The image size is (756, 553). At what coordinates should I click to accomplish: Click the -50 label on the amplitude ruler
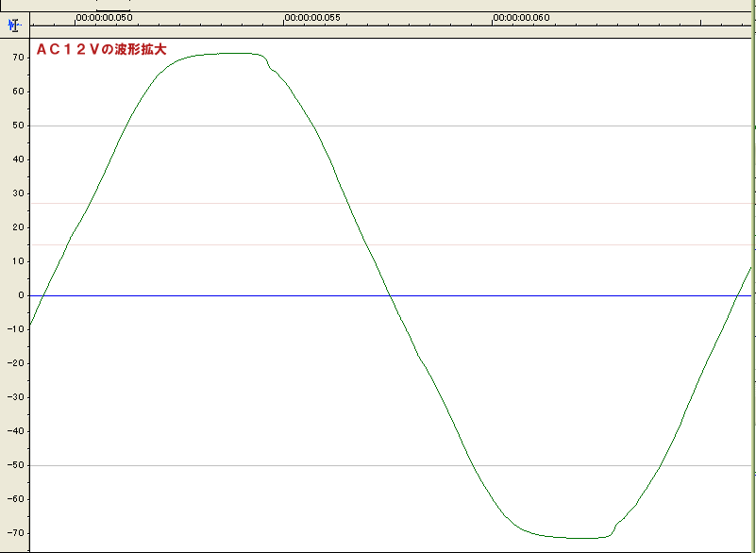point(16,465)
